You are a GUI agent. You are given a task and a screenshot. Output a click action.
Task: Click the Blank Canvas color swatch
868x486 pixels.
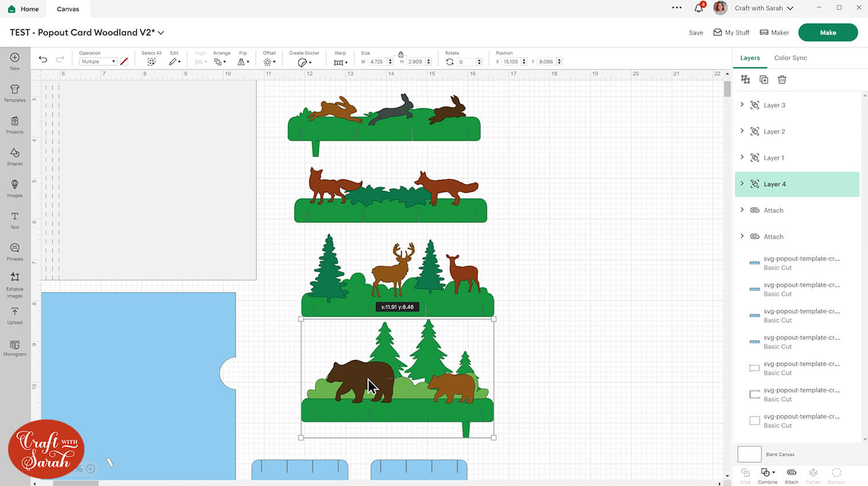749,454
